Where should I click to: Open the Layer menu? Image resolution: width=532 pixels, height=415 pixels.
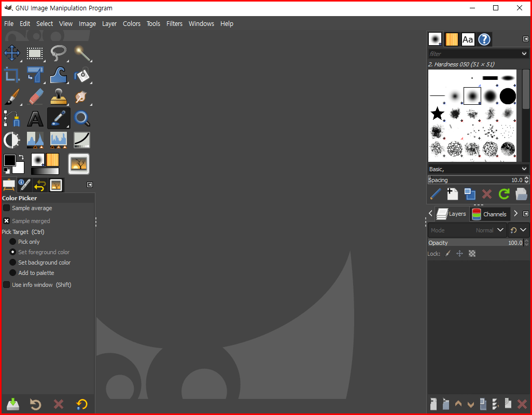(x=109, y=24)
